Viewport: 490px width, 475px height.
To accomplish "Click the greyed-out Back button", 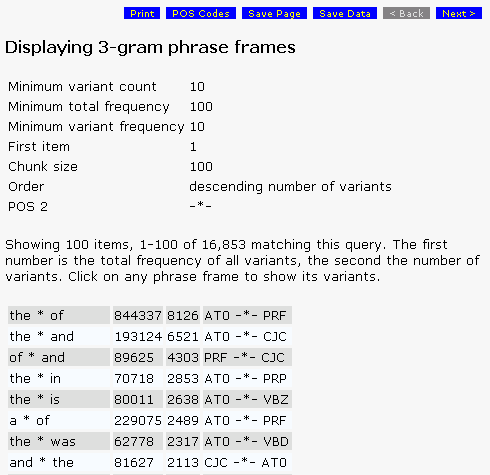I will 406,13.
